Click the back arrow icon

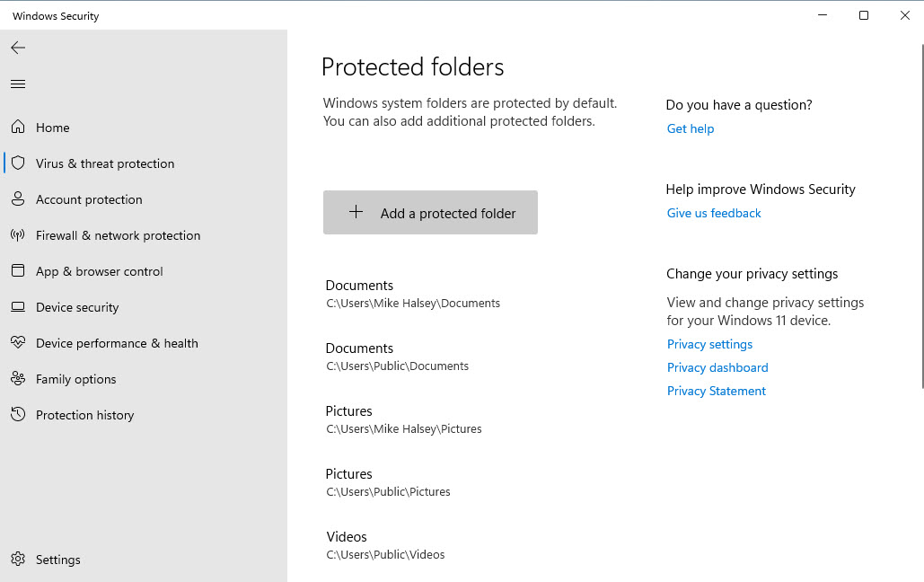tap(18, 48)
